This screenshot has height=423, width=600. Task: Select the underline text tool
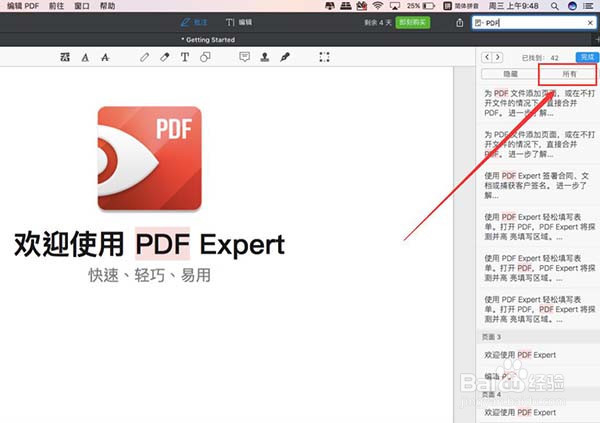tap(85, 57)
